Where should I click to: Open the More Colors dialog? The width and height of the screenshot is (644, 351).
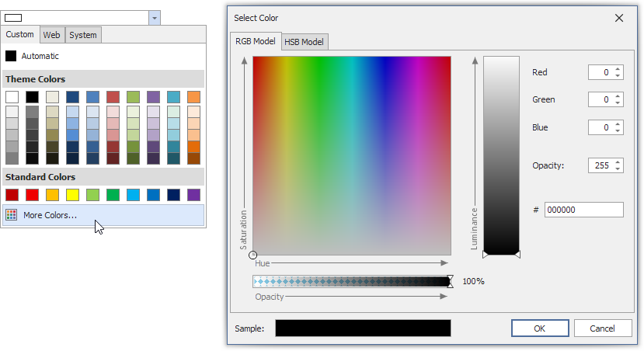coord(103,215)
